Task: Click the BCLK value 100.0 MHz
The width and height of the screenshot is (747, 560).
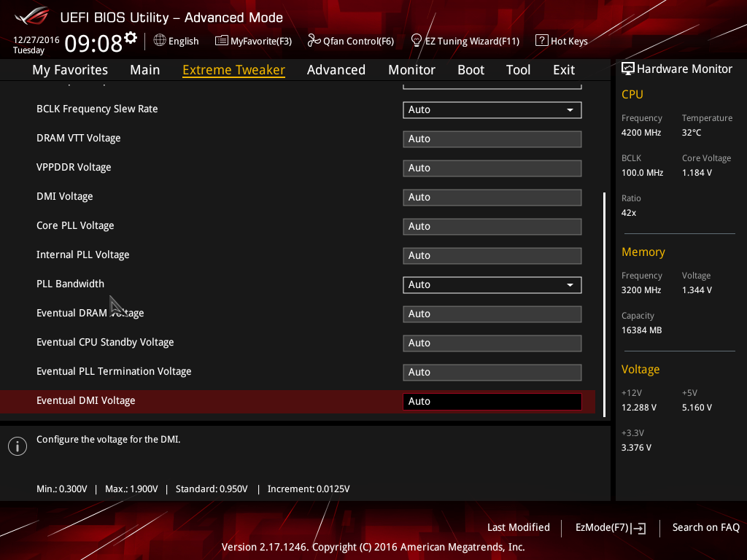Action: click(642, 173)
